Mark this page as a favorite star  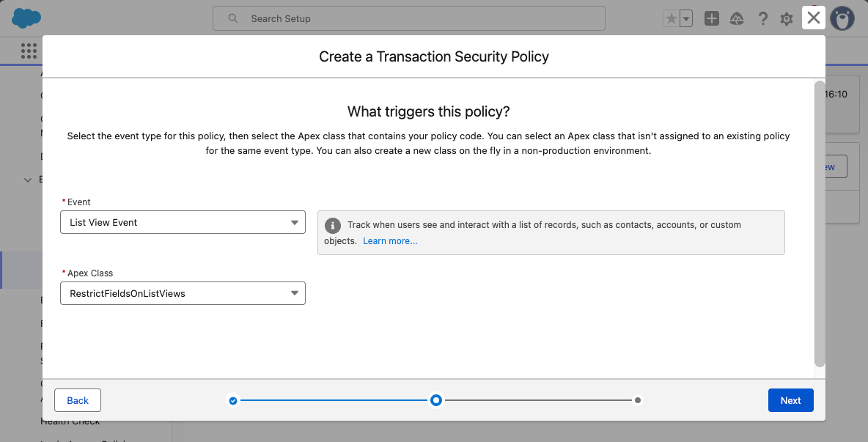[x=672, y=18]
